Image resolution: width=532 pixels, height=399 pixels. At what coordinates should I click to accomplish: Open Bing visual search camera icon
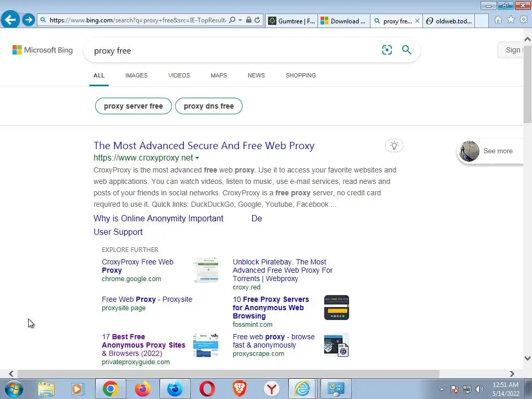point(387,50)
